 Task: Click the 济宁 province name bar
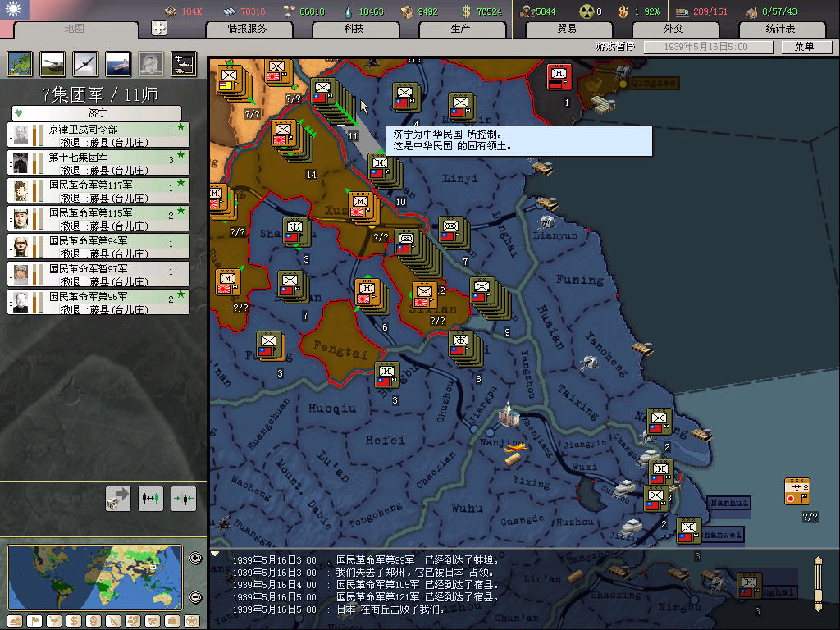tap(97, 113)
